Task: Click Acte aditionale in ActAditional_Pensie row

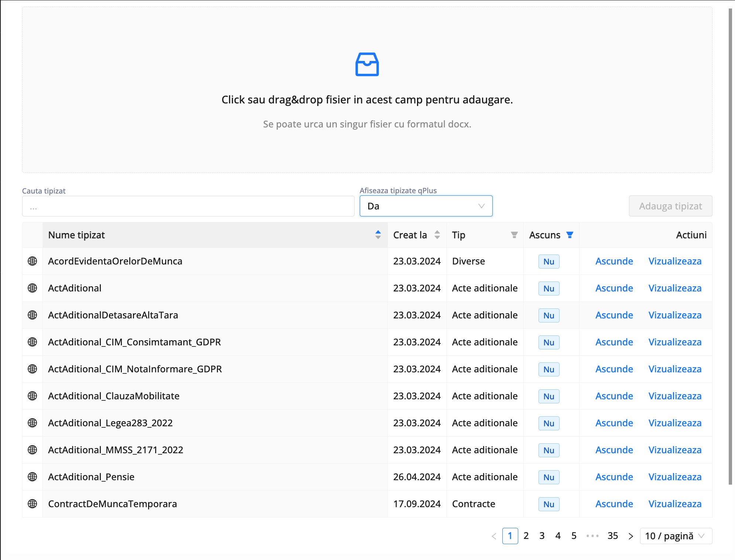Action: tap(485, 477)
